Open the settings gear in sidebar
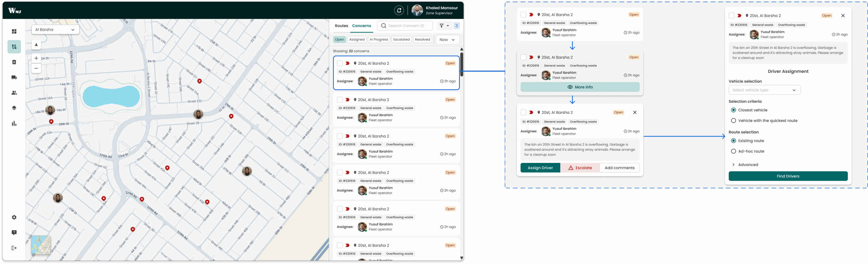868x264 pixels. [x=14, y=217]
